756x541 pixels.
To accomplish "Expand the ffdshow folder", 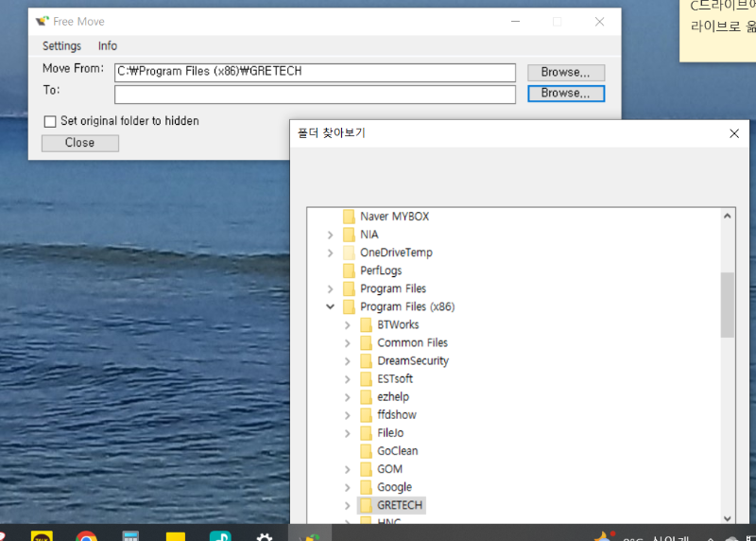I will (x=348, y=415).
